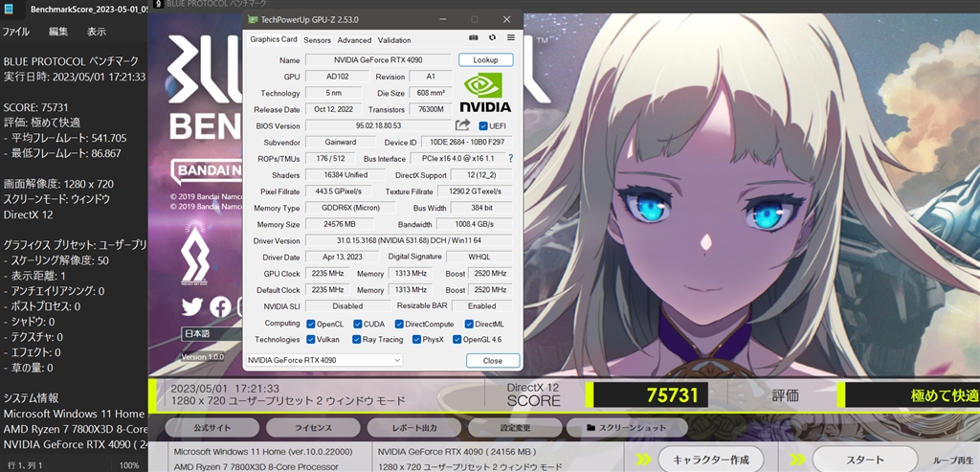Toggle the CUDA checkbox
The width and height of the screenshot is (980, 472).
coord(358,324)
